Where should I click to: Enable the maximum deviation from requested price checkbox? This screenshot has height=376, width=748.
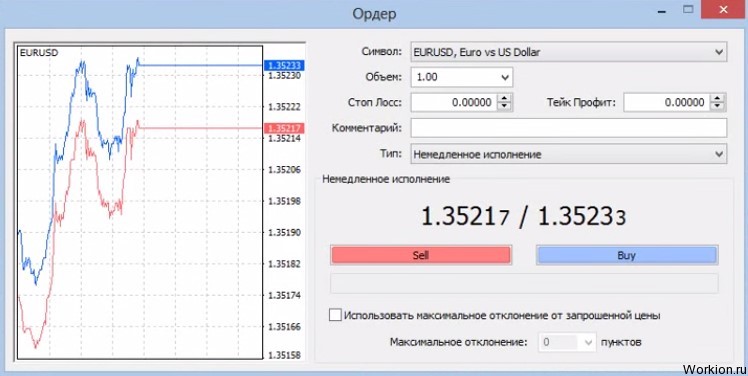click(335, 315)
